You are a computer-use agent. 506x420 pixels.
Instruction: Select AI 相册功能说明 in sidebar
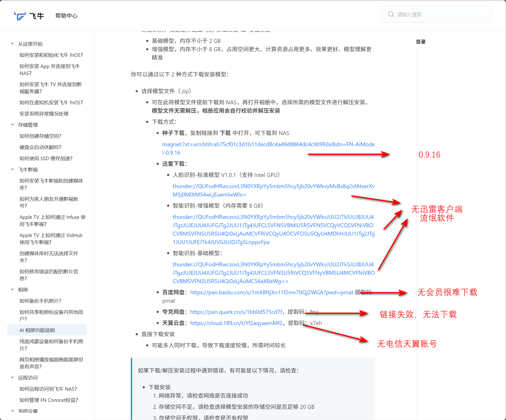[37, 330]
